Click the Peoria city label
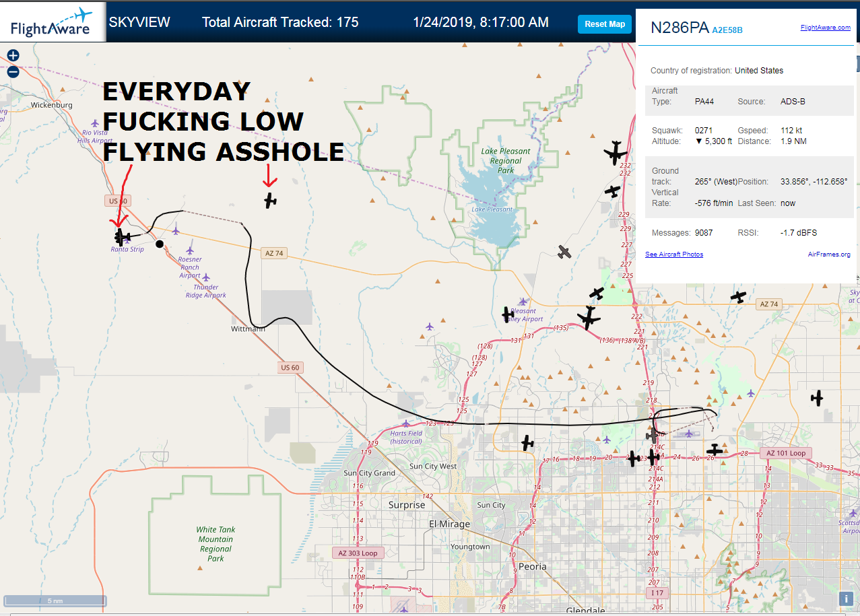This screenshot has width=860, height=616. [x=532, y=566]
